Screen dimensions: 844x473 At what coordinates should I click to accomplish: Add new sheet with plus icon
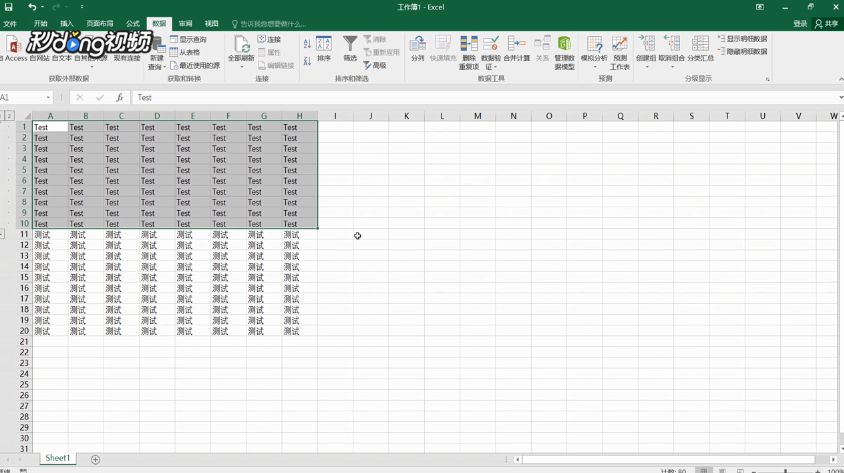(x=95, y=460)
